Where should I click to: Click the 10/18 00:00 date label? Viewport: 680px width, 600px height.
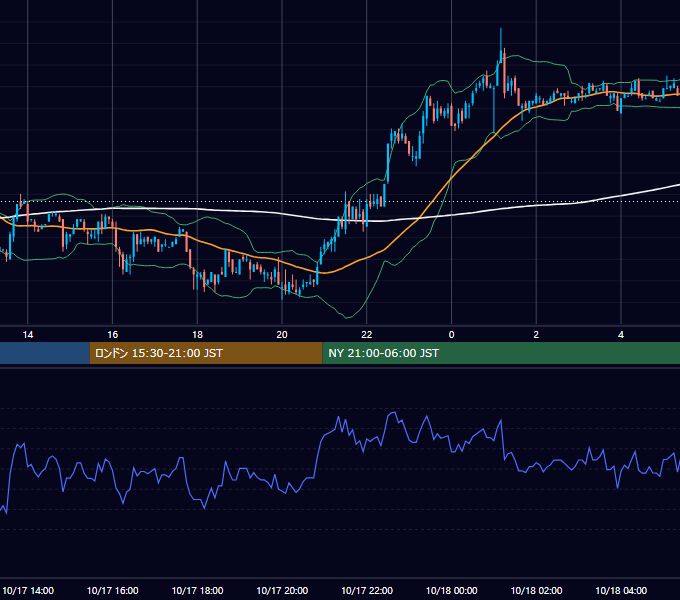[x=451, y=590]
